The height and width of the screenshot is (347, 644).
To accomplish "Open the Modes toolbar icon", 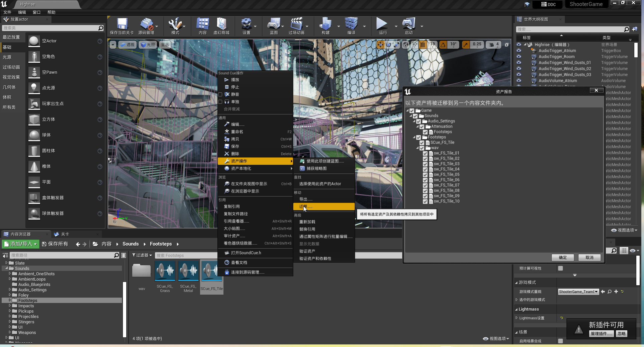I will tap(175, 24).
